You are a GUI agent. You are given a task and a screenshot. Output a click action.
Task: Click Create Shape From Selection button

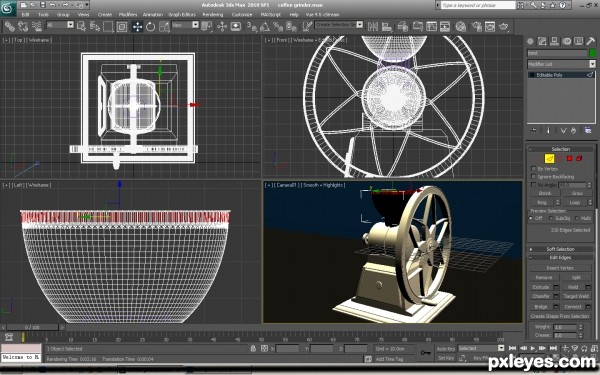pyautogui.click(x=560, y=316)
